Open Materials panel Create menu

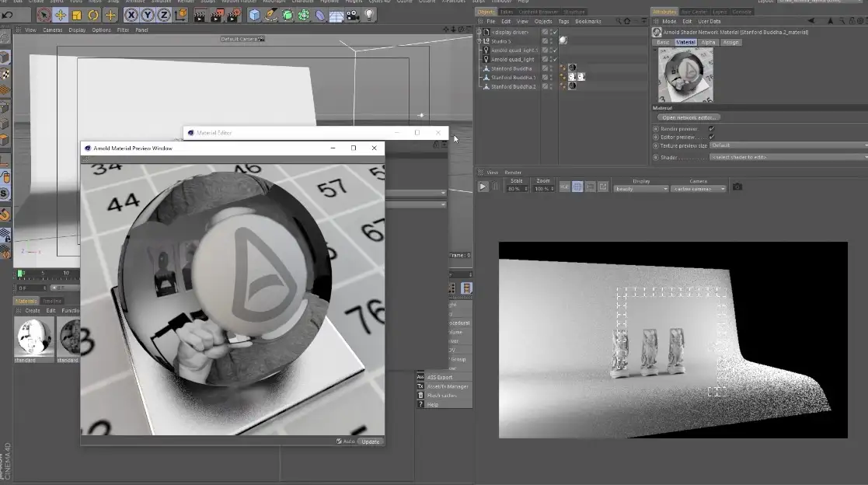click(33, 311)
